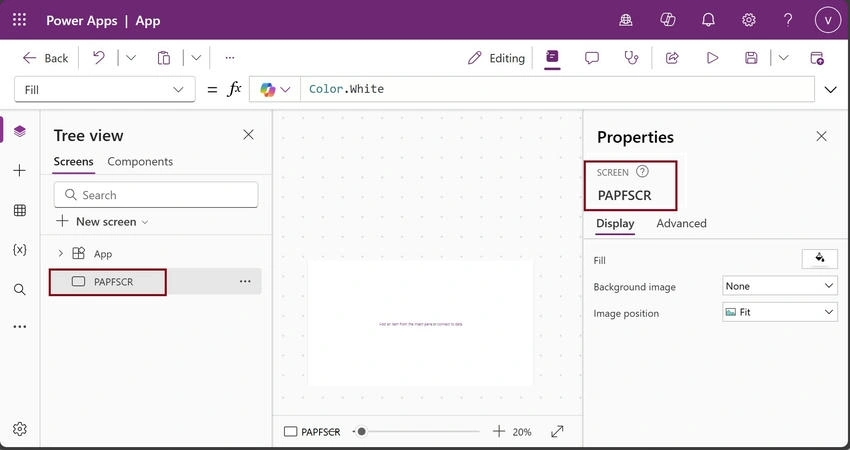
Task: Open the toolbar more options ellipsis
Action: pos(230,57)
